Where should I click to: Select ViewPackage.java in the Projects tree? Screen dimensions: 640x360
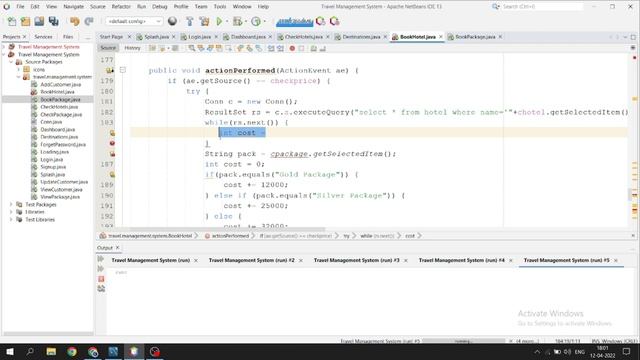(x=60, y=197)
